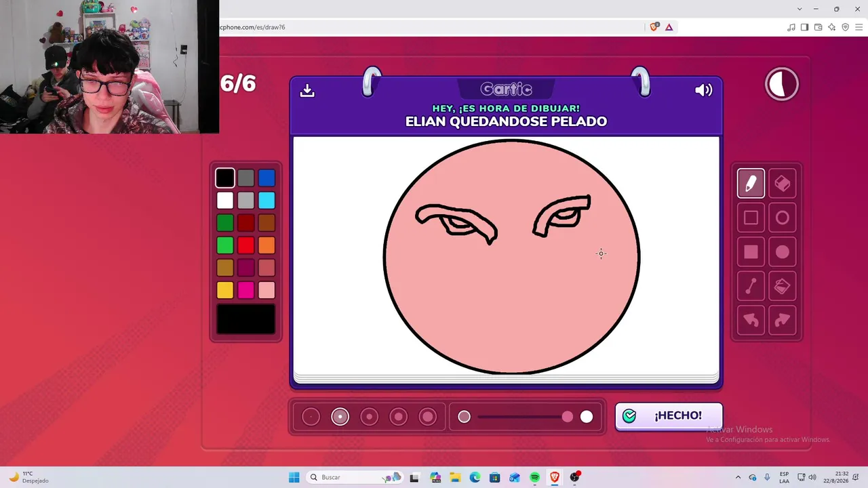Pick the white color swatch
Image resolution: width=868 pixels, height=488 pixels.
pos(225,200)
